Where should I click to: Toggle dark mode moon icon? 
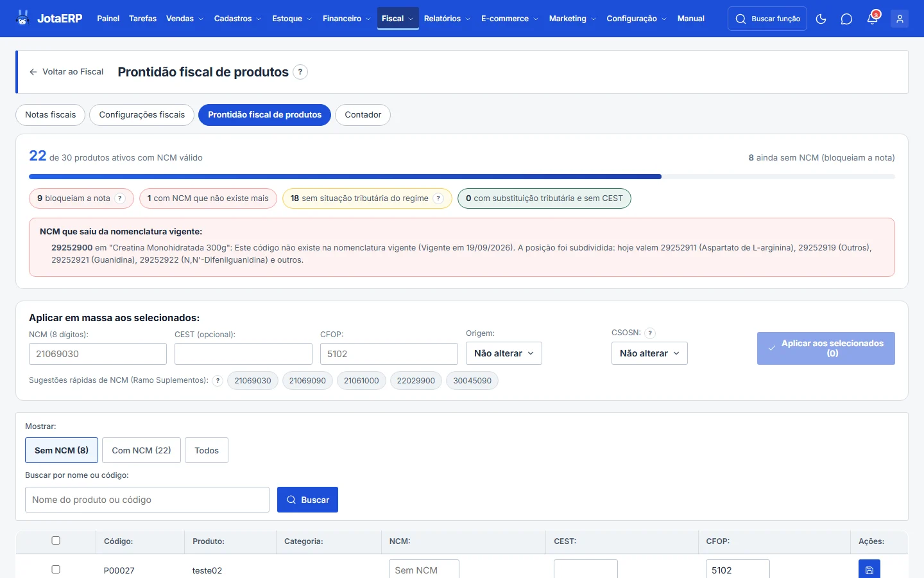(x=821, y=19)
